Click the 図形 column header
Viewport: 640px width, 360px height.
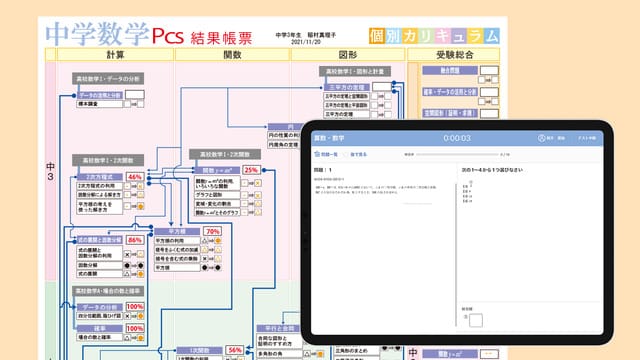coord(348,55)
